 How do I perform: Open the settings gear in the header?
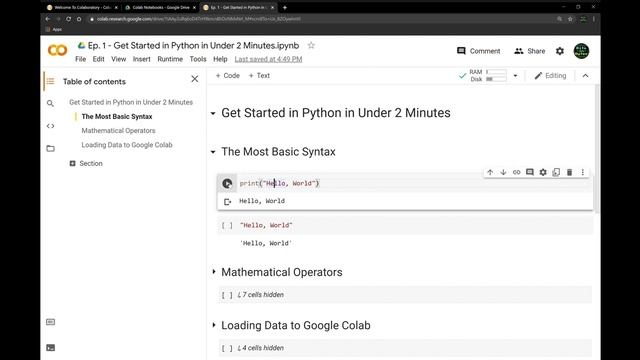560,51
